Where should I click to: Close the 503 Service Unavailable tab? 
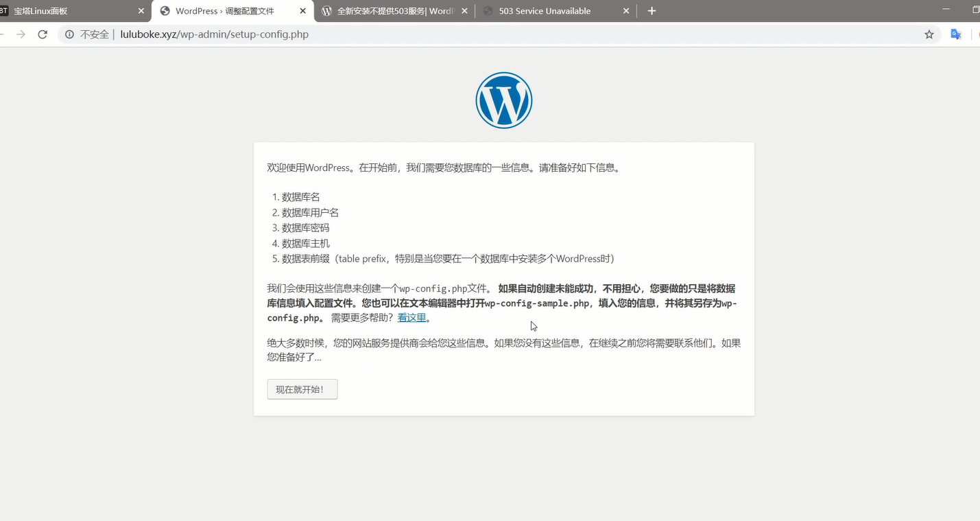pos(625,11)
